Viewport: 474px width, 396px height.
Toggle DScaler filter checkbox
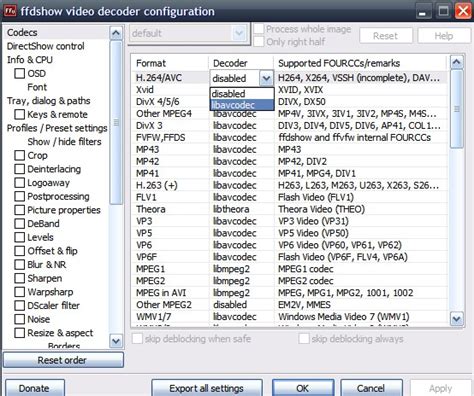(20, 305)
